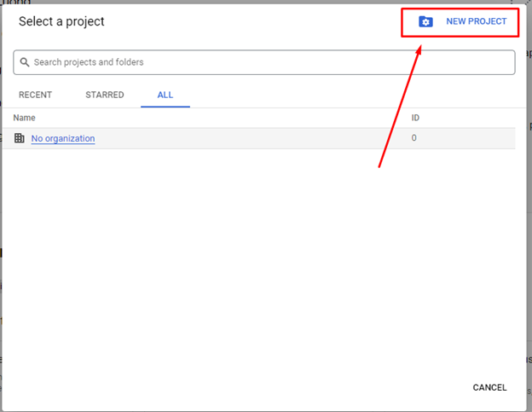The image size is (532, 412).
Task: Click background page text above dialog title
Action: (17, 3)
